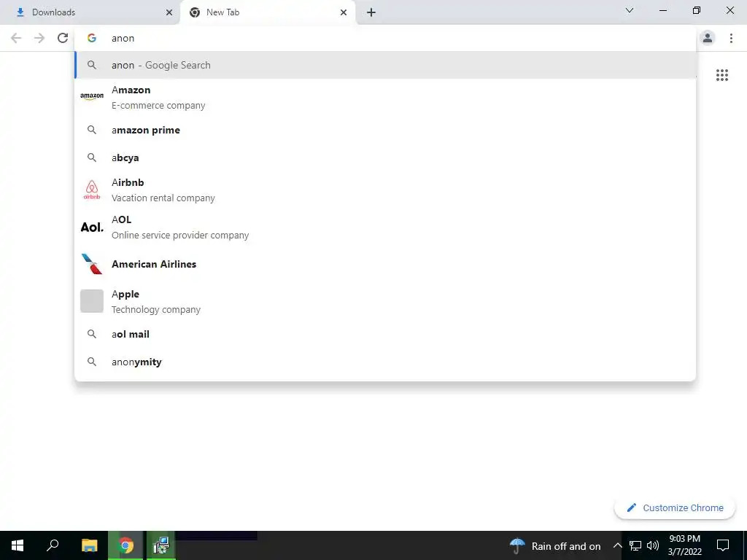Select the AOL suggestion
The image size is (747, 560).
point(385,227)
